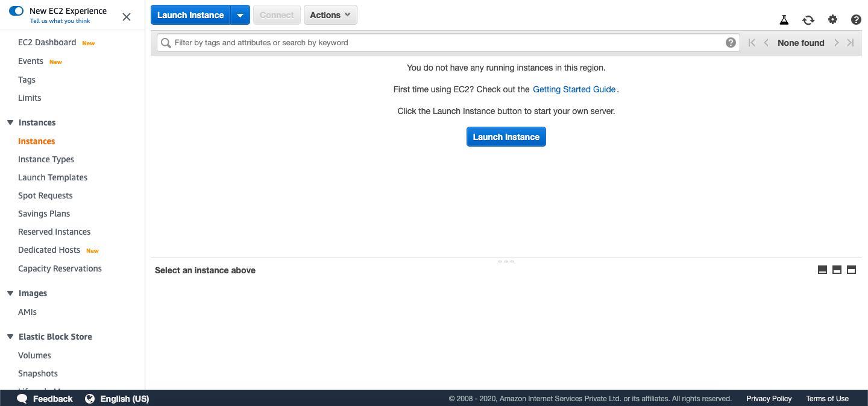The image size is (868, 406).
Task: Click the None found pagination text
Action: [x=801, y=43]
